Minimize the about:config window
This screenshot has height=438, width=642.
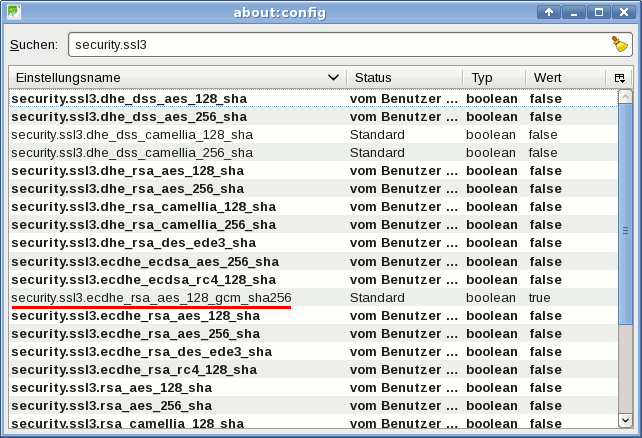pos(574,12)
